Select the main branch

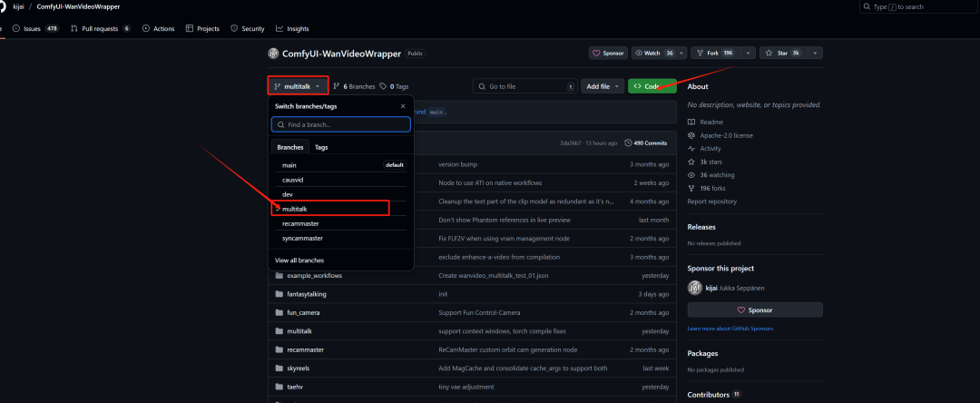click(340, 165)
